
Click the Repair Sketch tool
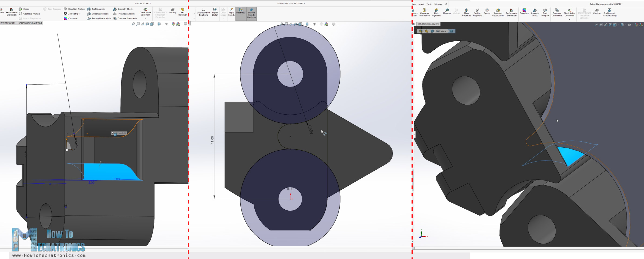point(215,12)
